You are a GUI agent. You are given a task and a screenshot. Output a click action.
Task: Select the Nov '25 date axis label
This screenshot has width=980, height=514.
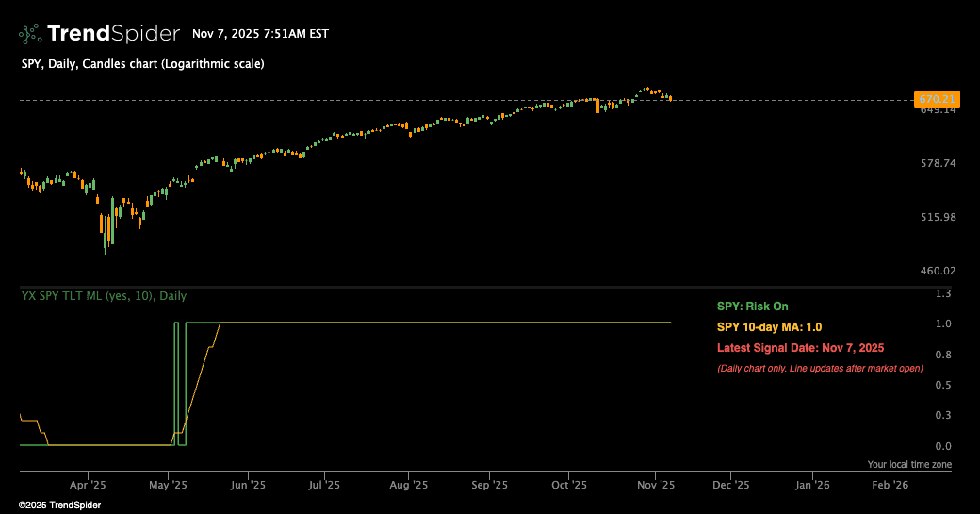pyautogui.click(x=656, y=485)
